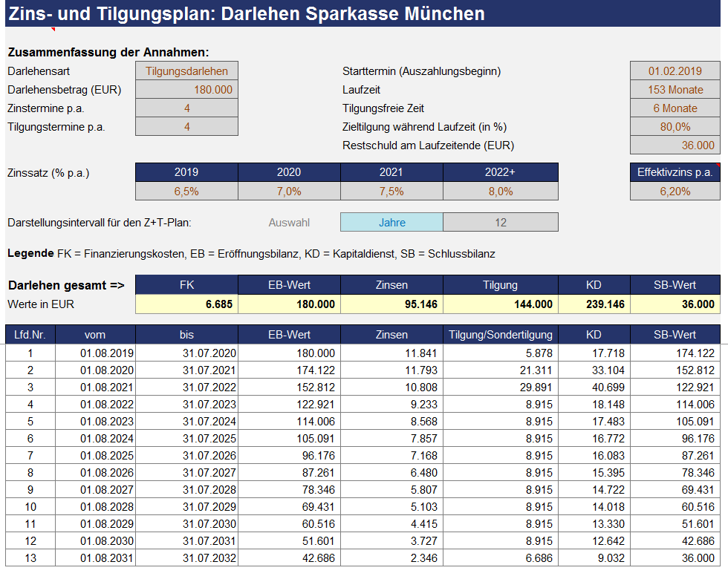The width and height of the screenshot is (728, 582).
Task: Click the 2022+ interest rate value 8,0%
Action: coord(500,192)
